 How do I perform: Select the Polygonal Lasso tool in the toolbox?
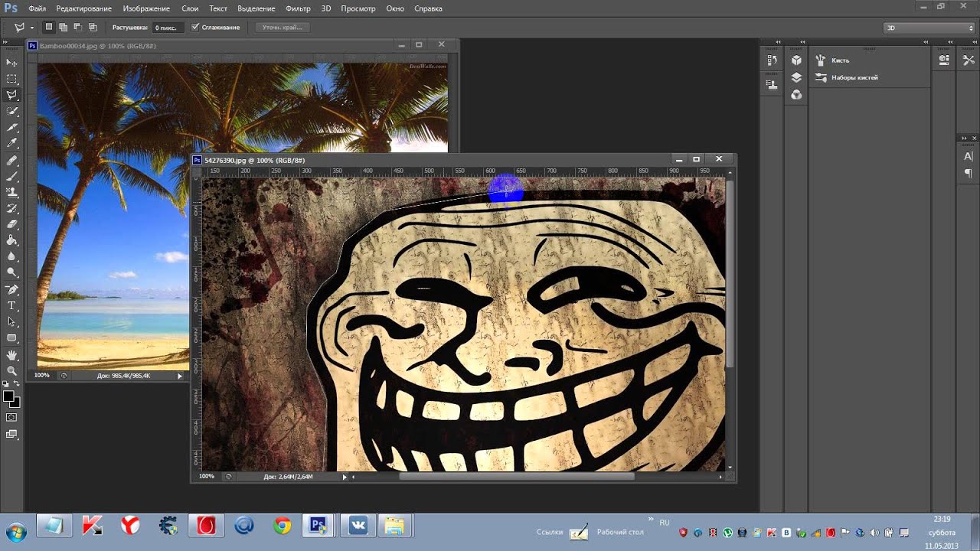(11, 95)
